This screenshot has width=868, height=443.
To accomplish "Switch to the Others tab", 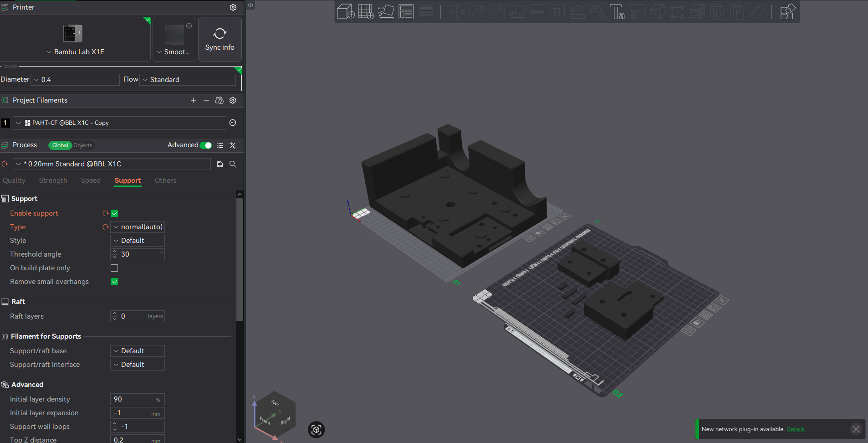I will pos(165,180).
